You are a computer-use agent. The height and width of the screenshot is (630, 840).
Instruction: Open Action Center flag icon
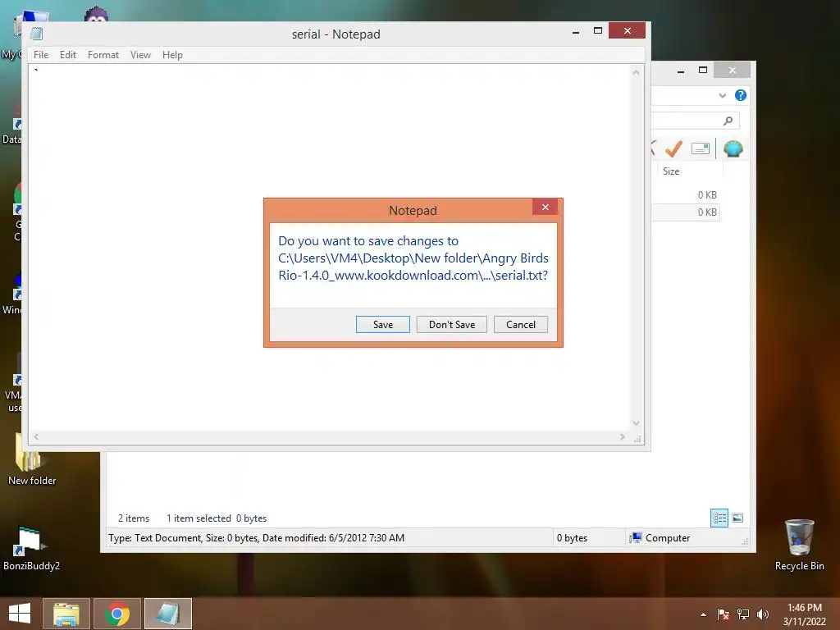[723, 614]
